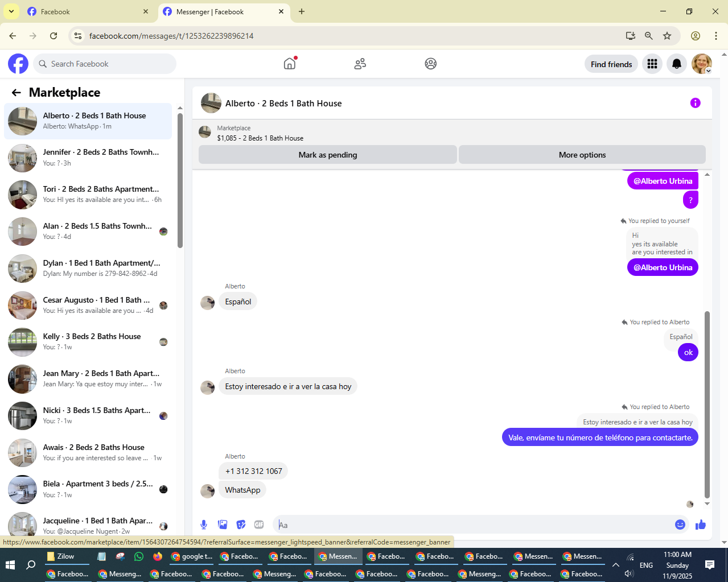728x582 pixels.
Task: Close the Messenger | Facebook tab
Action: click(281, 11)
